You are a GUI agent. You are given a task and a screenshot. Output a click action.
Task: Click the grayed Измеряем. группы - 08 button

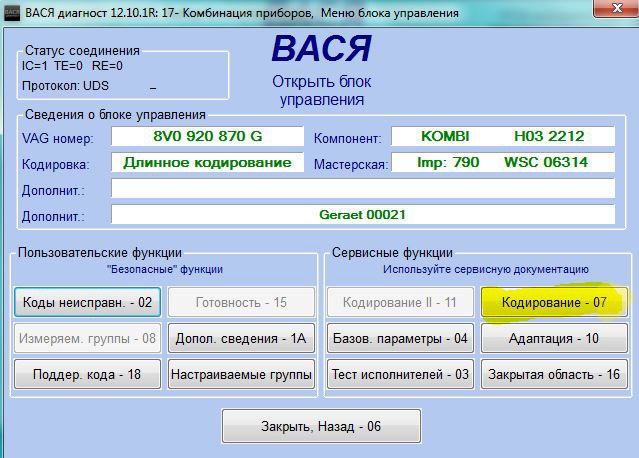click(87, 338)
